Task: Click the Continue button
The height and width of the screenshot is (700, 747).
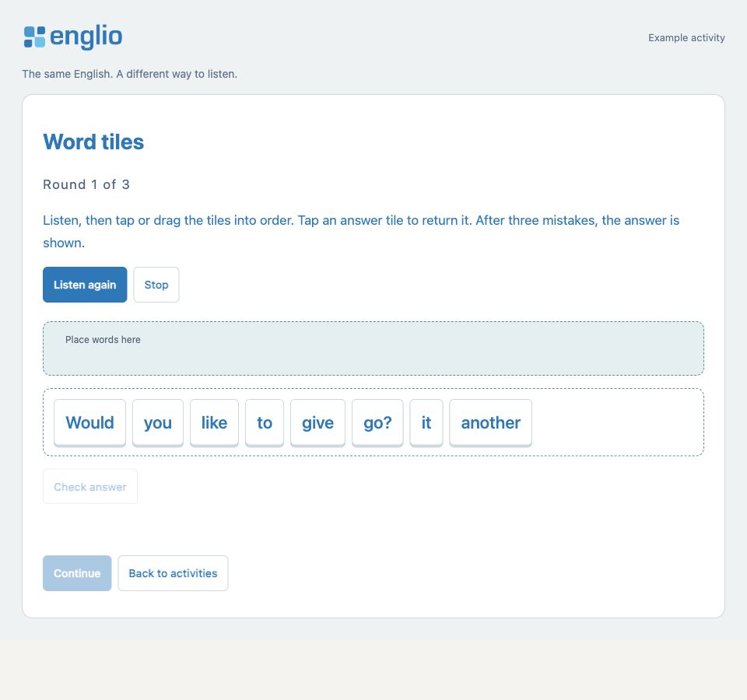Action: (x=77, y=573)
